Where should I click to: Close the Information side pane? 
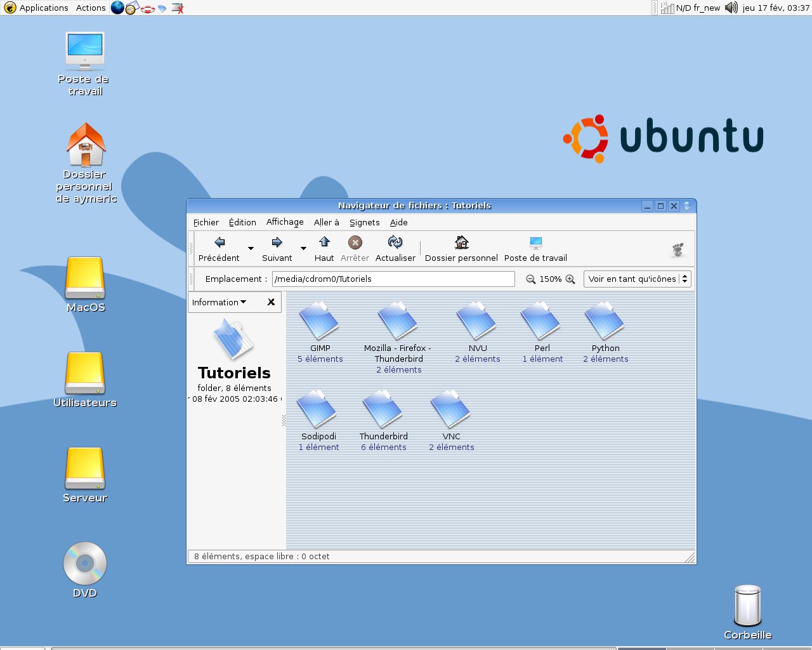(x=271, y=302)
